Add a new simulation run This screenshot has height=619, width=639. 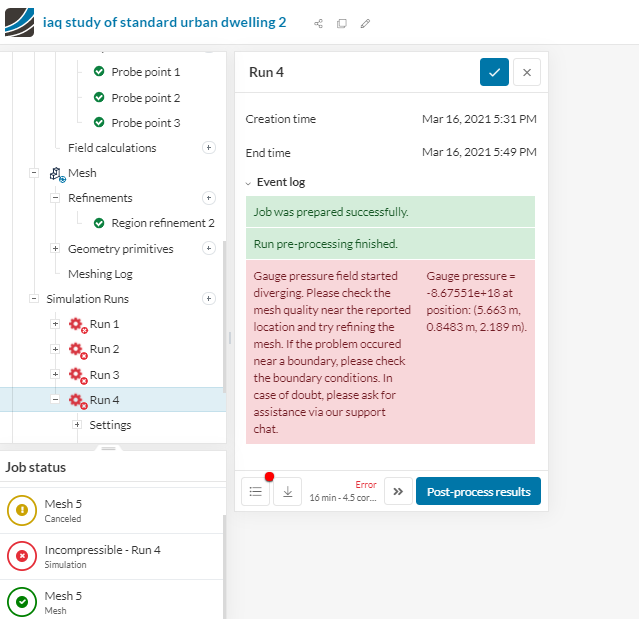pyautogui.click(x=209, y=299)
